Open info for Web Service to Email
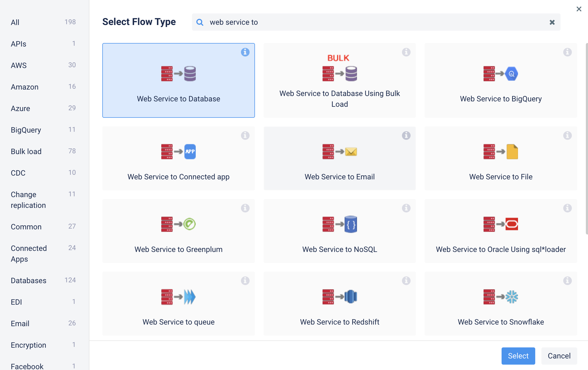 (406, 135)
